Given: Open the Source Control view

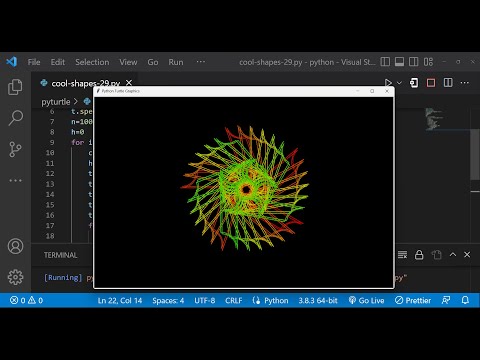Looking at the screenshot, I should click(15, 149).
